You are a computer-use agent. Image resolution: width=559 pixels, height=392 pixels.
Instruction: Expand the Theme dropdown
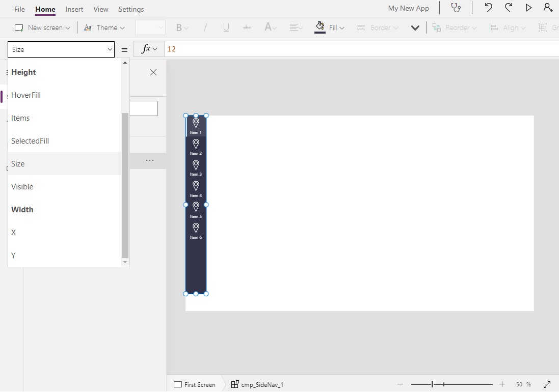tap(104, 27)
